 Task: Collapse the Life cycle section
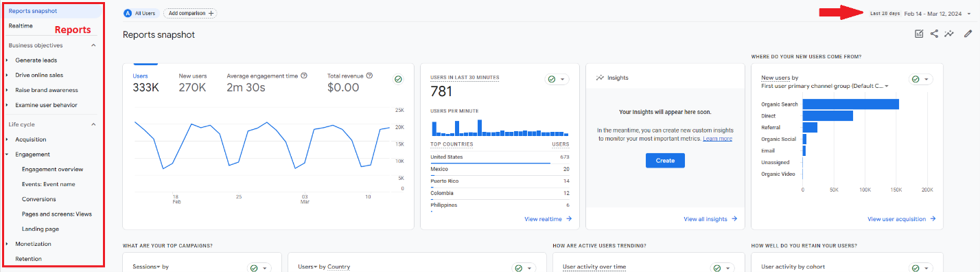pyautogui.click(x=93, y=124)
